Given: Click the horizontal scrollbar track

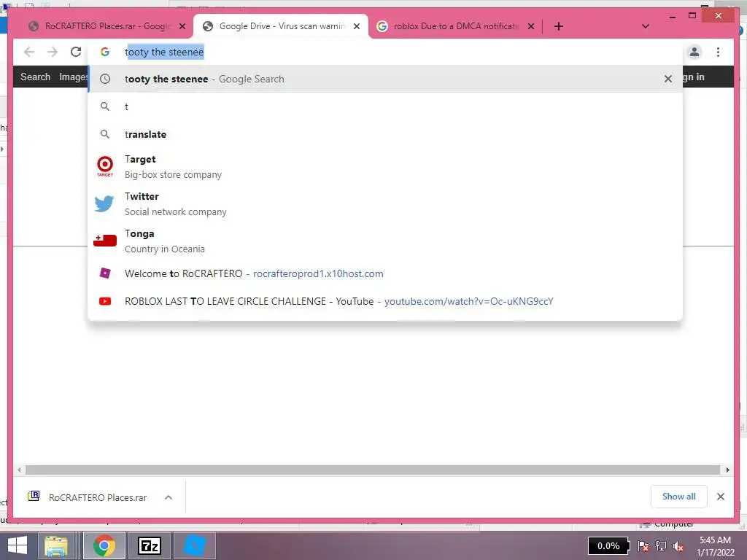Looking at the screenshot, I should tap(373, 470).
